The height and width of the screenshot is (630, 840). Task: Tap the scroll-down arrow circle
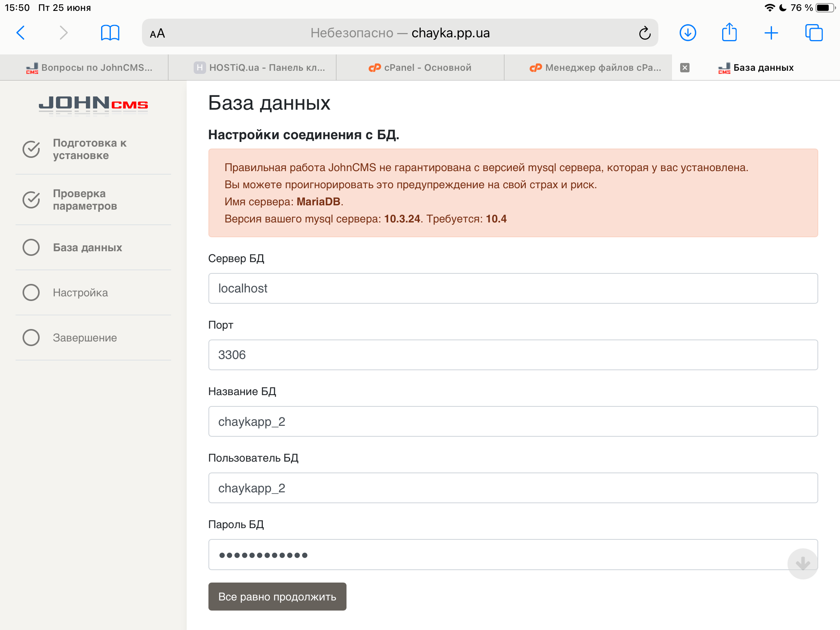tap(803, 563)
